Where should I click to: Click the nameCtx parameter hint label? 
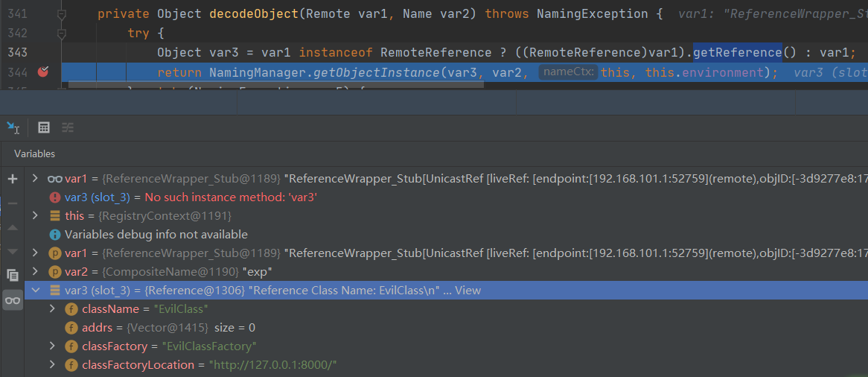(x=567, y=72)
